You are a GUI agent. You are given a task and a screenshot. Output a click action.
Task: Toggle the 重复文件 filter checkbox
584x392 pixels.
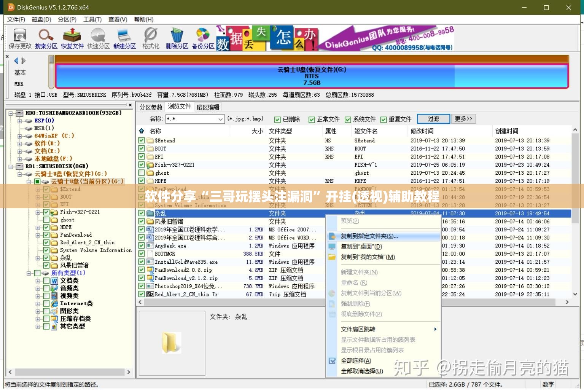point(383,120)
